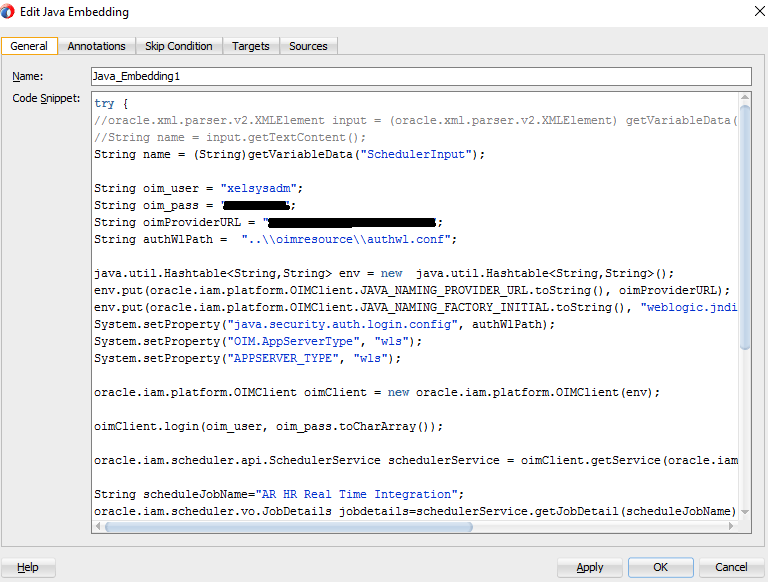Close the dialog with the X icon
Viewport: 768px width, 582px height.
(760, 11)
